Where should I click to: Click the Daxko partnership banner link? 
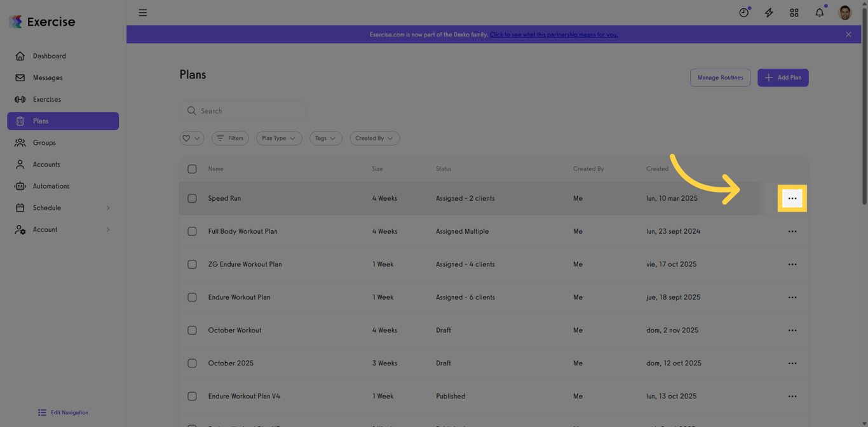click(x=553, y=34)
